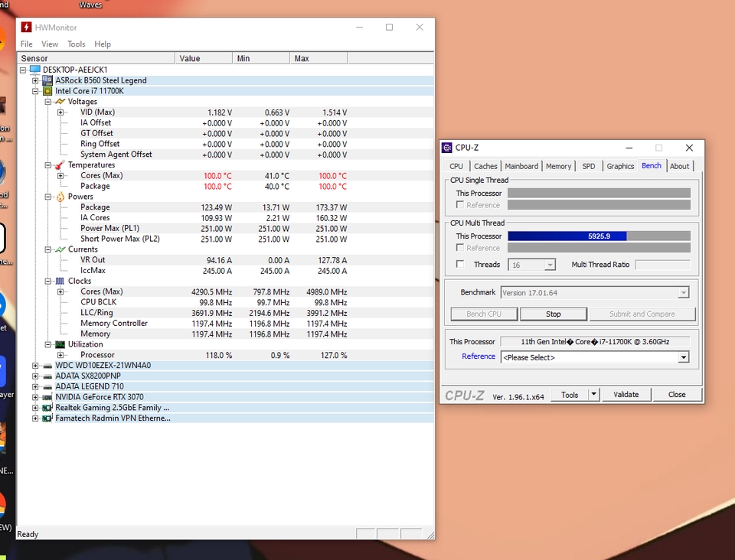Click the Realtek Gaming 2.5GbE network icon

47,408
